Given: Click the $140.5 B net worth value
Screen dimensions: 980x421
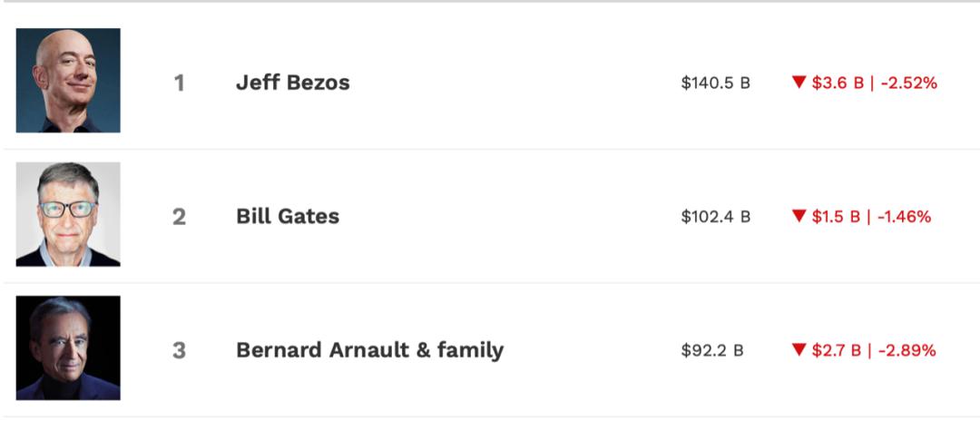Looking at the screenshot, I should (x=715, y=83).
